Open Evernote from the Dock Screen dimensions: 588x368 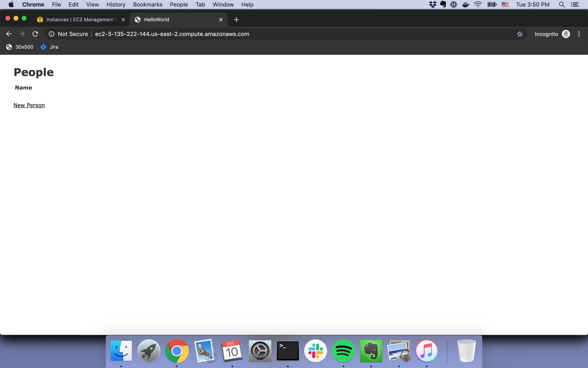tap(371, 351)
